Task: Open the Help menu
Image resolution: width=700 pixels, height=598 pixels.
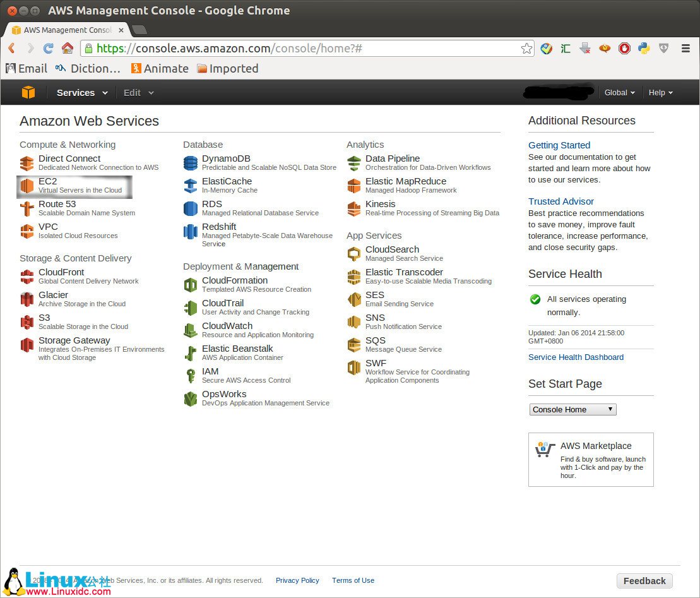Action: click(x=660, y=92)
